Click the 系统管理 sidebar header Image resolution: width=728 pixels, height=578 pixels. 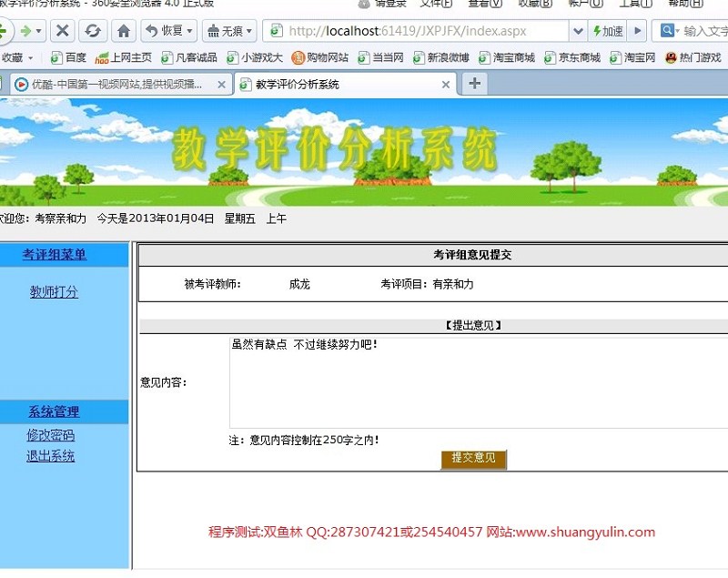[54, 411]
